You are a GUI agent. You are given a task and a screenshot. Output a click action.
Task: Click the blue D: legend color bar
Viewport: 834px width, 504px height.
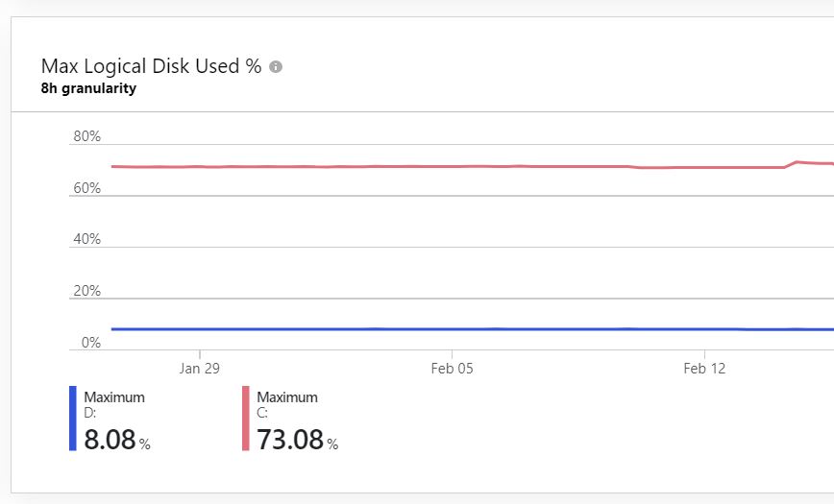click(73, 419)
